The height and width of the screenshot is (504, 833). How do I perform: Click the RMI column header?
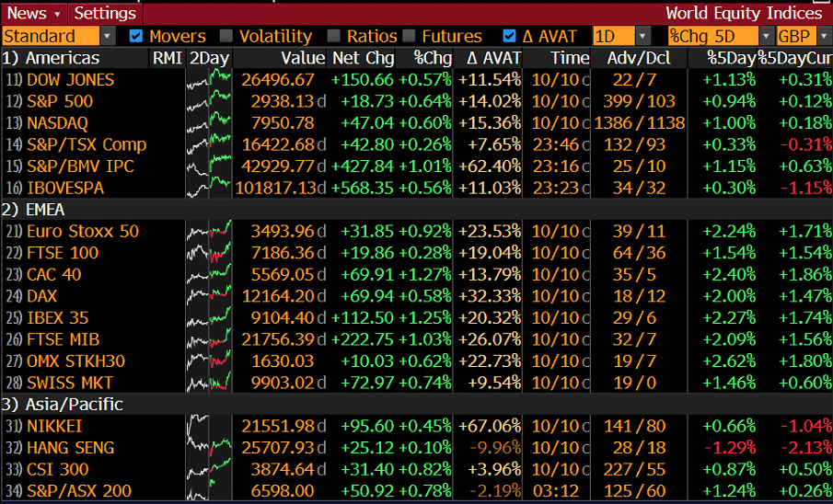click(168, 58)
